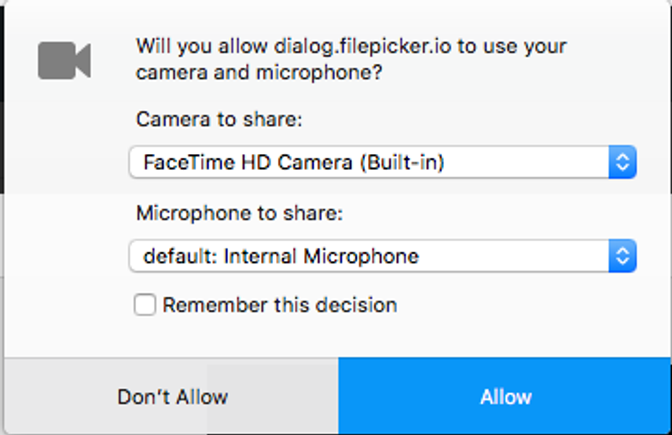This screenshot has height=435, width=672.
Task: Click the words camera and microphone in prompt
Action: pos(260,72)
